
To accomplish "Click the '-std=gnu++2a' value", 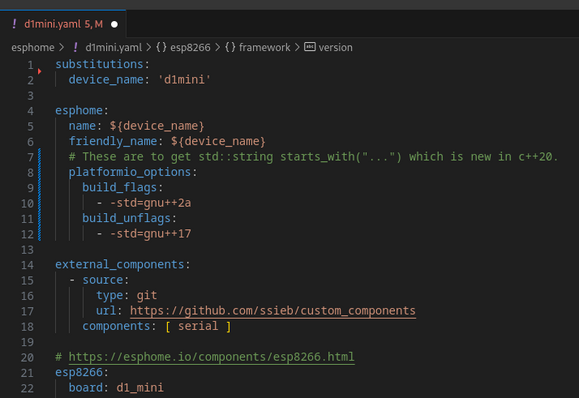I will click(x=151, y=203).
